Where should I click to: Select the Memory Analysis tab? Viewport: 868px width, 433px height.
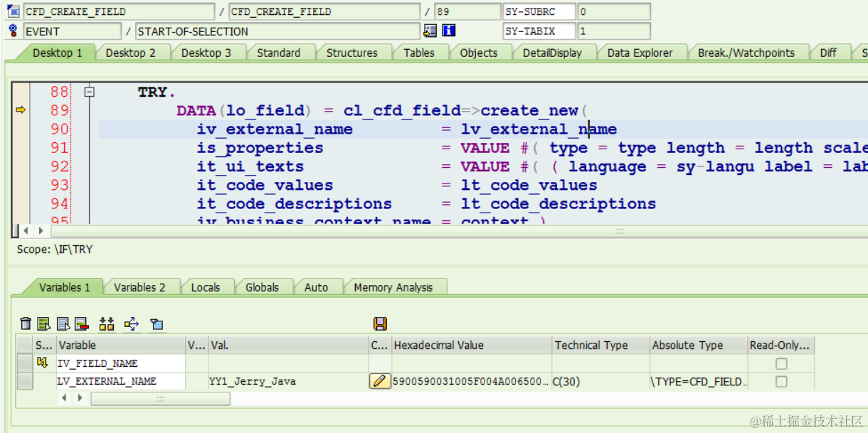(393, 287)
